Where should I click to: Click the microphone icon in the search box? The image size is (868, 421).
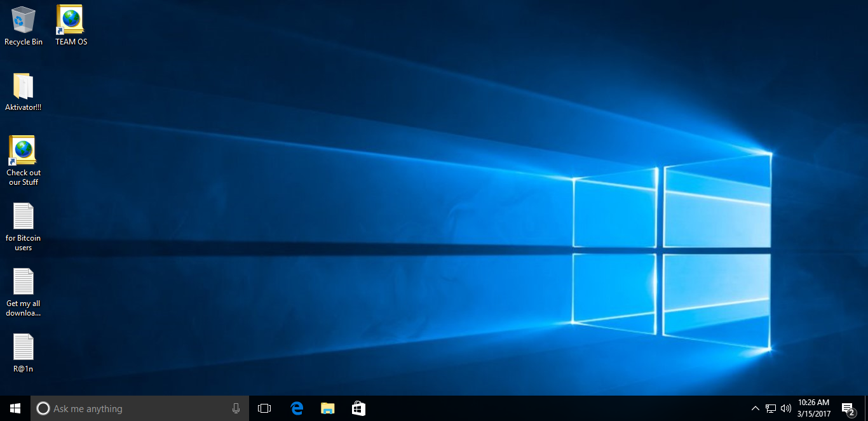236,409
